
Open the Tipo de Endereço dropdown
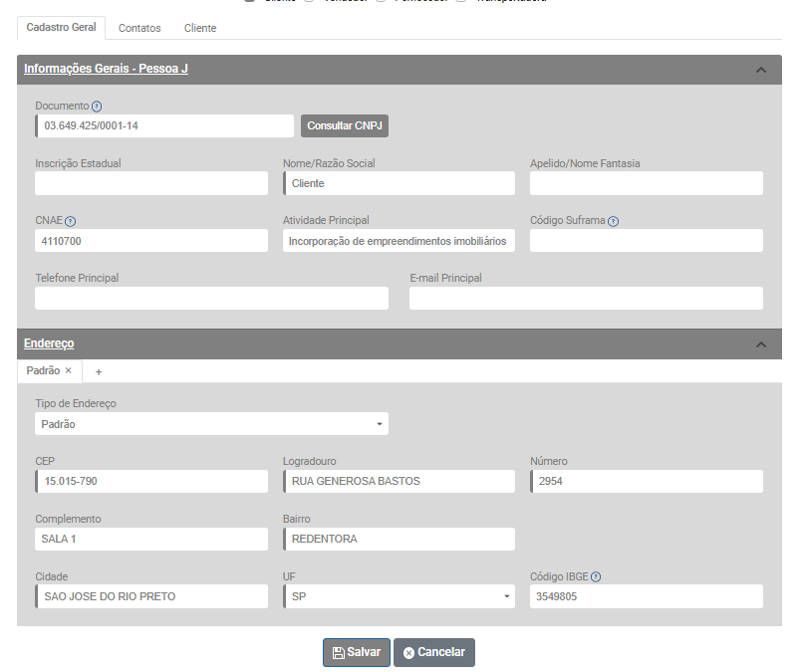pos(211,424)
